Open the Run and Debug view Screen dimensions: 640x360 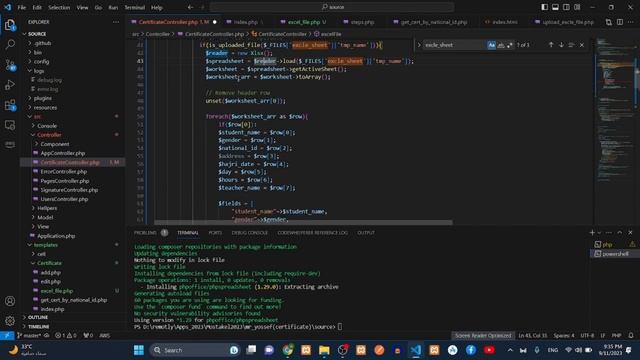tap(10, 85)
